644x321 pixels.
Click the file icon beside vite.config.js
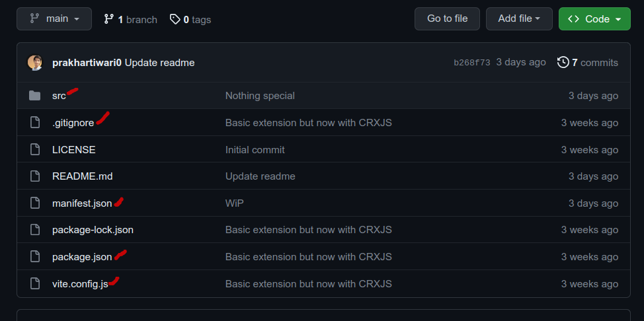(x=35, y=283)
